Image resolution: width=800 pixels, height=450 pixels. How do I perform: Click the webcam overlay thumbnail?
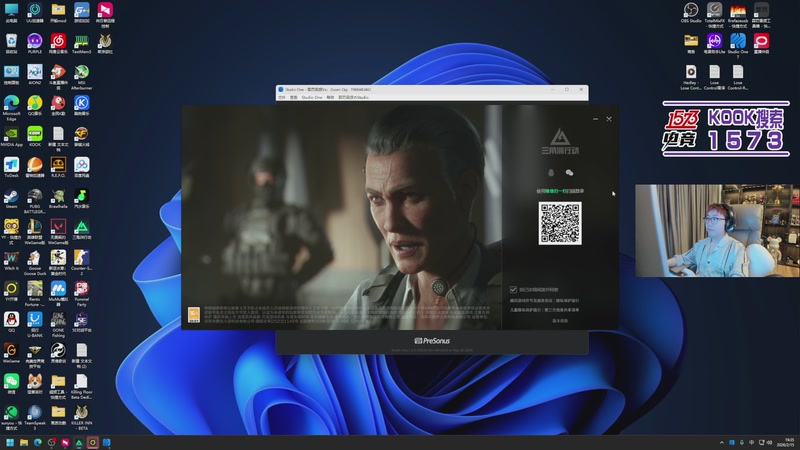tap(717, 231)
